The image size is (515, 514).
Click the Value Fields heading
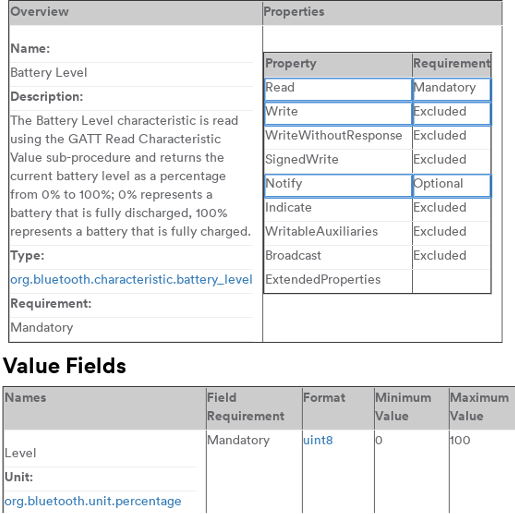click(x=65, y=366)
